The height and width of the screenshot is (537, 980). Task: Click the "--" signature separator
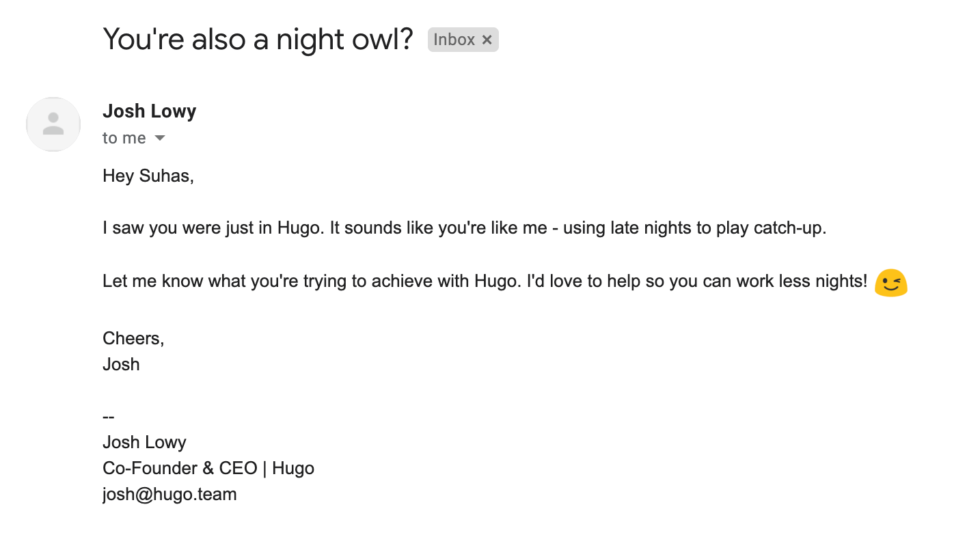[109, 416]
